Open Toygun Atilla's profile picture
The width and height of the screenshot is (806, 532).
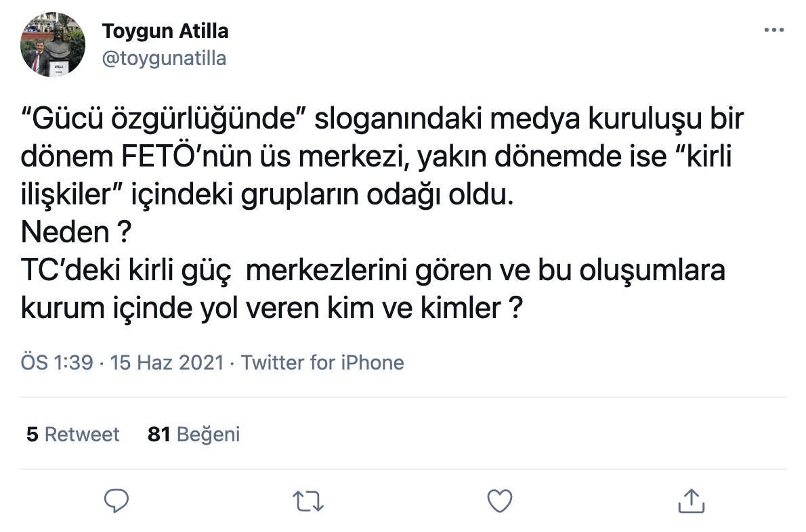[x=53, y=44]
